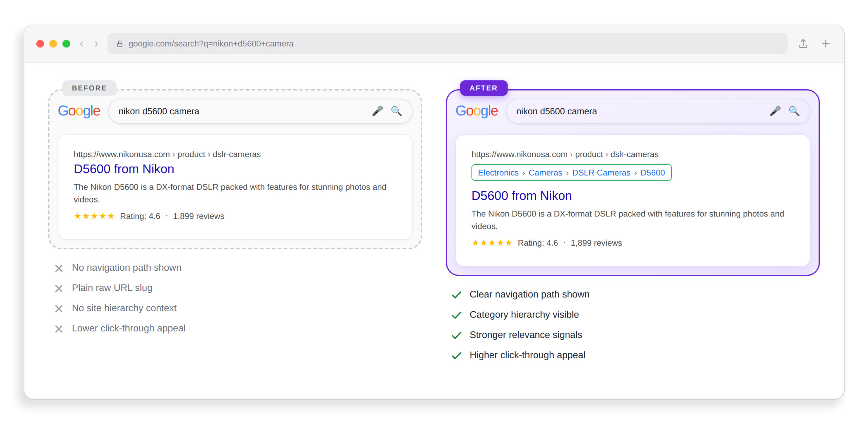The image size is (868, 423).
Task: Click the nikonusa.com URL in After result
Action: click(565, 154)
